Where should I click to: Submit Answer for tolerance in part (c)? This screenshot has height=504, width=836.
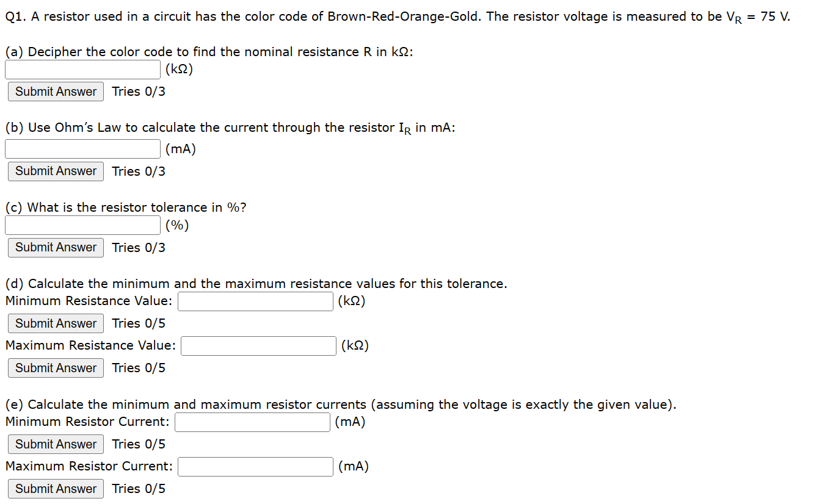(x=55, y=247)
